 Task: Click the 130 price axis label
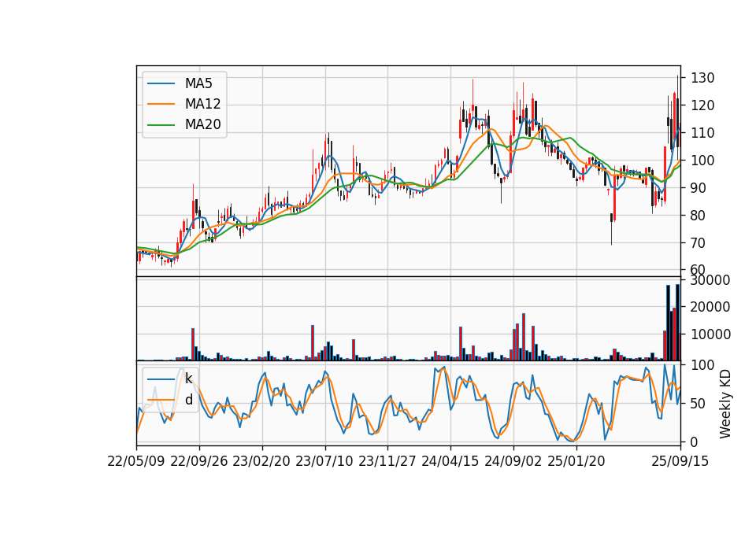[x=702, y=78]
